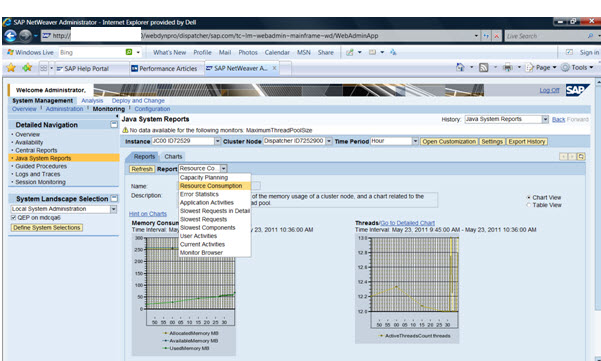Screen dimensions: 601x361
Task: Click the Add to Favorites star icon
Action: pyautogui.click(x=27, y=68)
